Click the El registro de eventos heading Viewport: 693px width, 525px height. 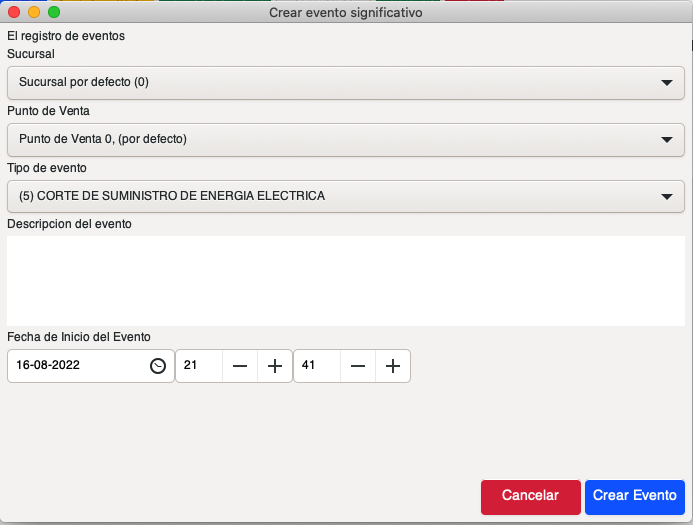coord(66,36)
